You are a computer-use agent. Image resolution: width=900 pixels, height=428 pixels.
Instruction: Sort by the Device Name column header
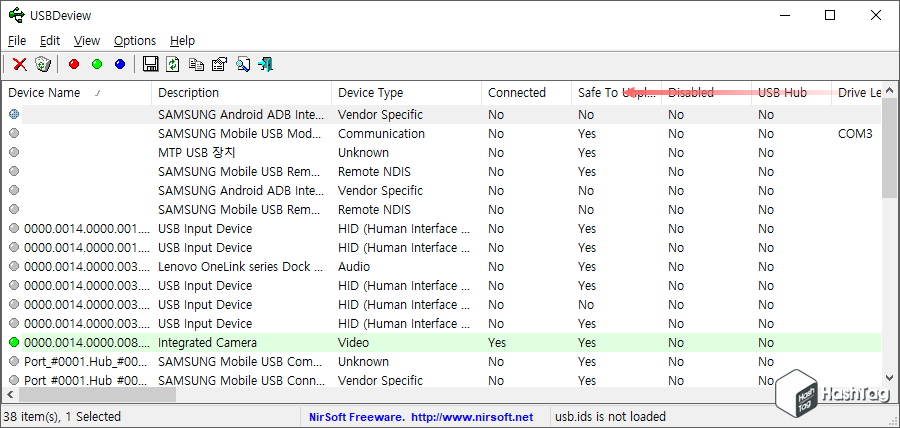[77, 93]
